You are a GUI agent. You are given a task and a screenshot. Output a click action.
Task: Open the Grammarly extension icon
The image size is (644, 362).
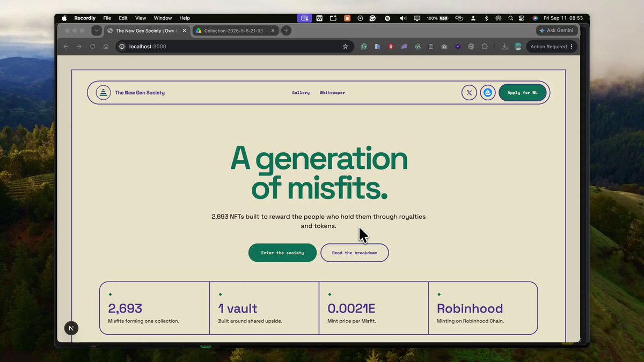(364, 47)
